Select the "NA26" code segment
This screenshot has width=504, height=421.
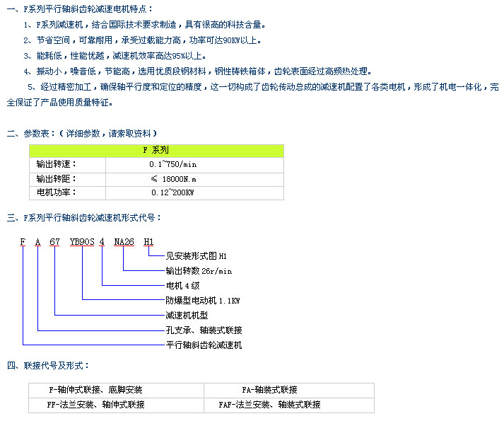pyautogui.click(x=124, y=242)
